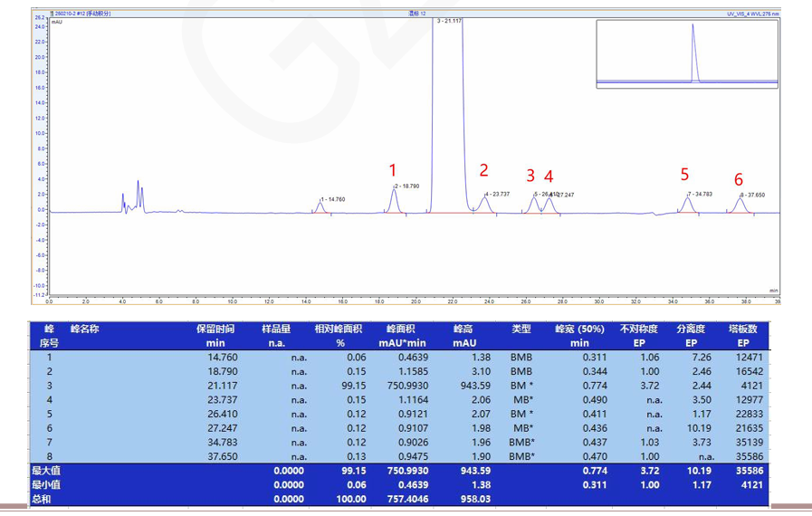The width and height of the screenshot is (812, 516).
Task: Click peak area cell 750.9930
Action: click(x=406, y=385)
